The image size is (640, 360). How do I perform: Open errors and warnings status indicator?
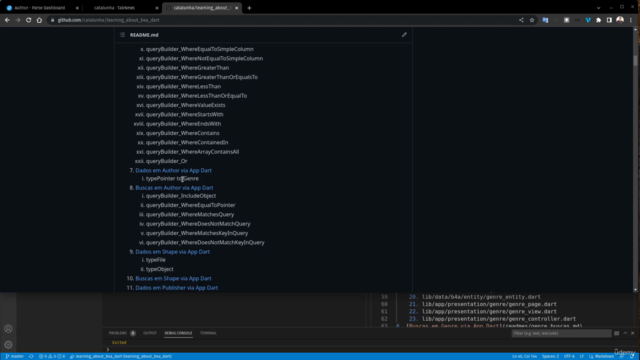(x=52, y=356)
